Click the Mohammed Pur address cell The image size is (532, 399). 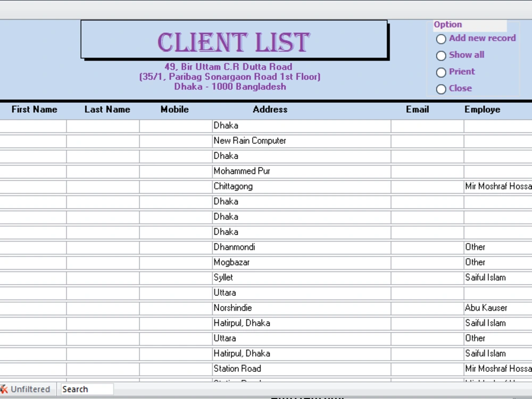click(302, 171)
